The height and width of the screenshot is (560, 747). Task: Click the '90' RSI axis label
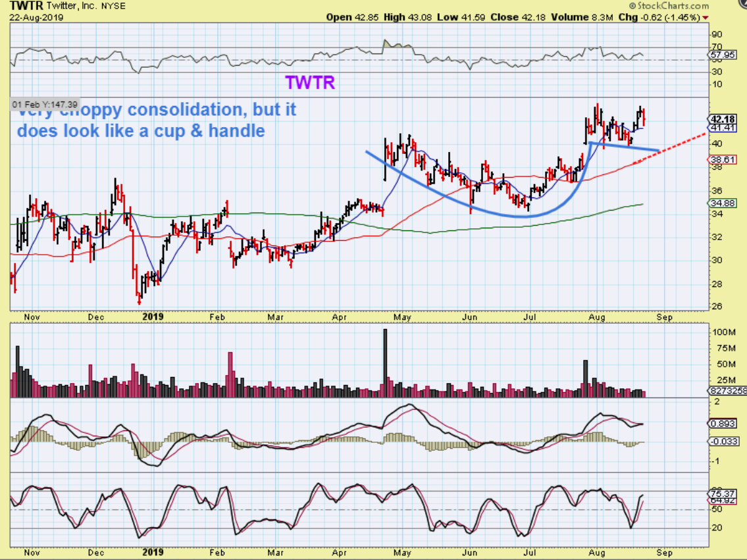click(717, 34)
